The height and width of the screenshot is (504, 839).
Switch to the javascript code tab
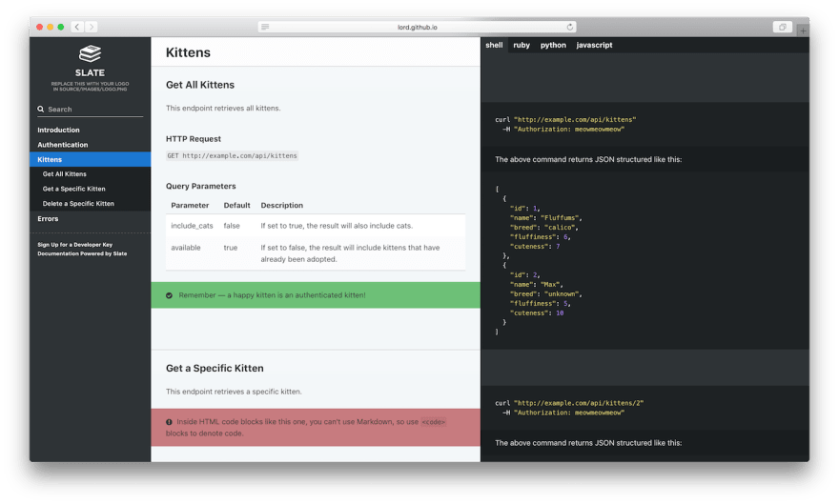pos(594,45)
